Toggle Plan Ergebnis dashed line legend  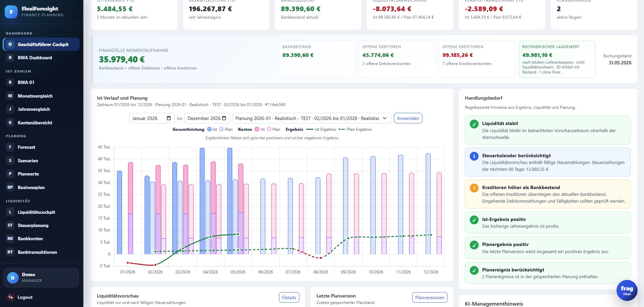point(355,129)
